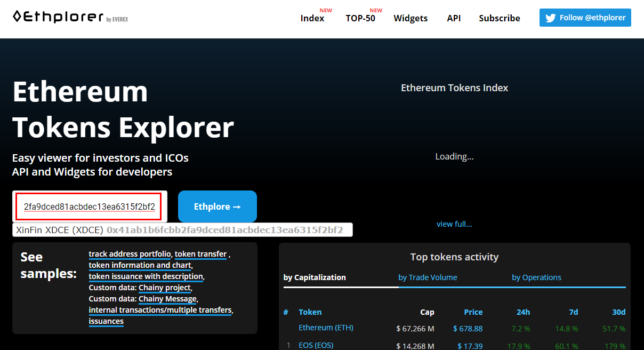Open EOS (EOS) token link
644x350 pixels.
(316, 345)
